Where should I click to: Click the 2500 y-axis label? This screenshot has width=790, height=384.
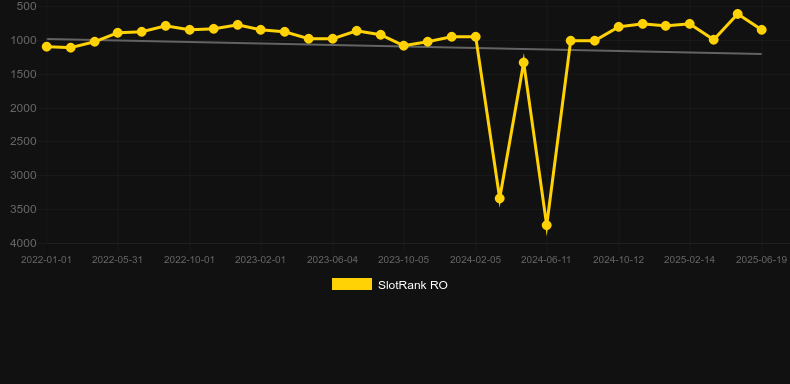[x=24, y=141]
